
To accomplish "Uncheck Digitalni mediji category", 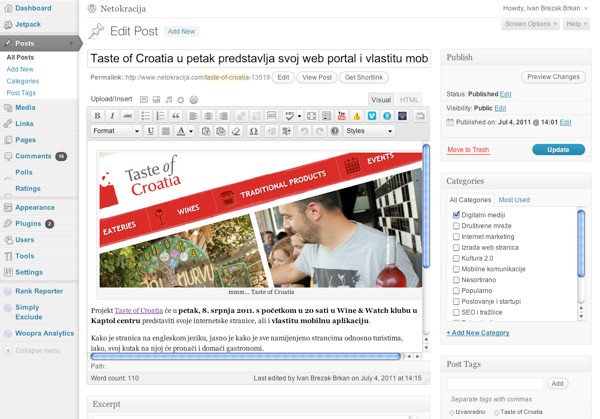I will pos(456,215).
